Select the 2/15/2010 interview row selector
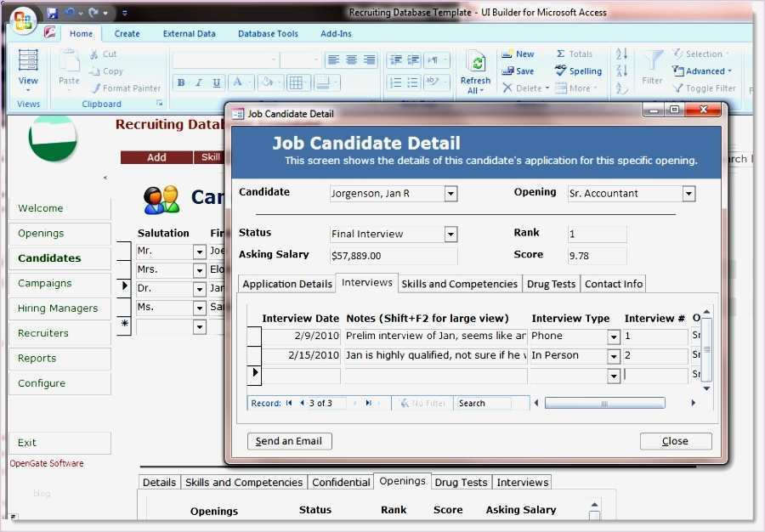 (x=254, y=355)
